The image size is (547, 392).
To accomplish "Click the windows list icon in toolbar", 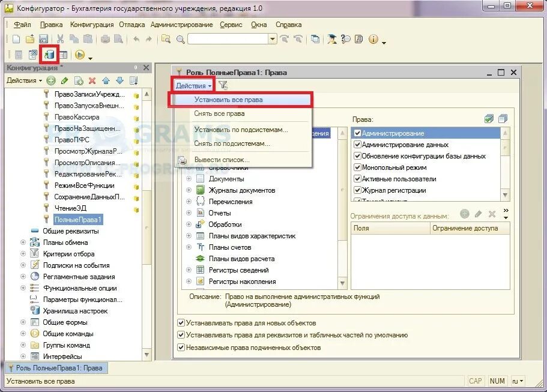I will tap(315, 39).
